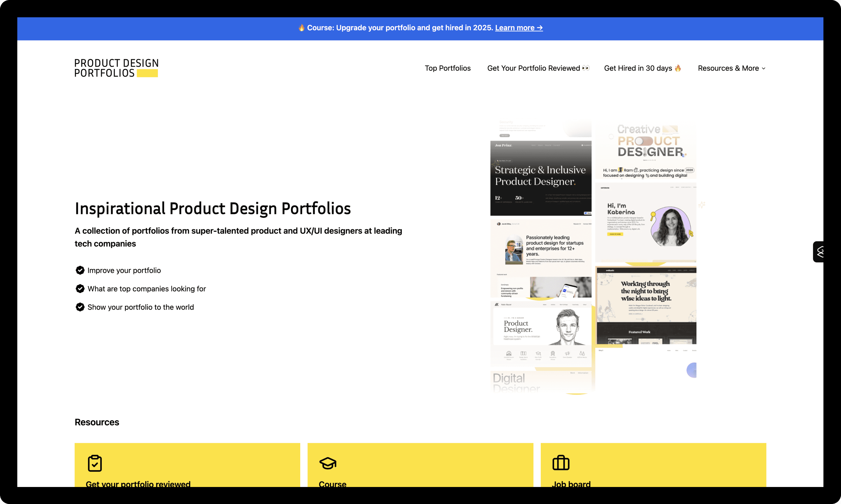Open Top Portfolios nav item
The width and height of the screenshot is (841, 504).
click(448, 68)
